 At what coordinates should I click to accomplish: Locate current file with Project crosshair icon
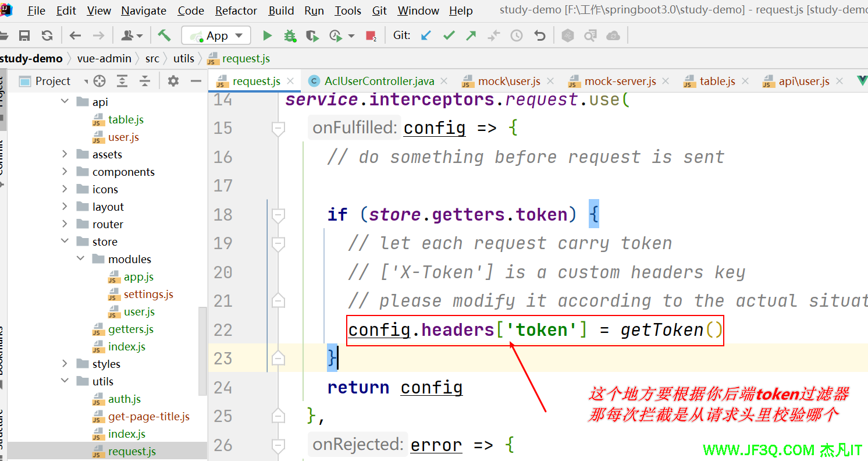[x=99, y=81]
